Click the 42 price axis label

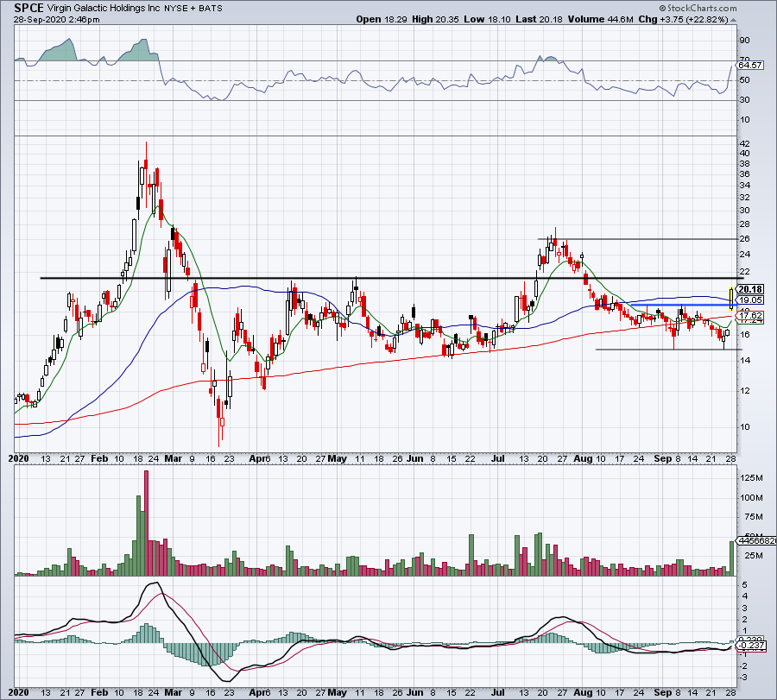744,143
